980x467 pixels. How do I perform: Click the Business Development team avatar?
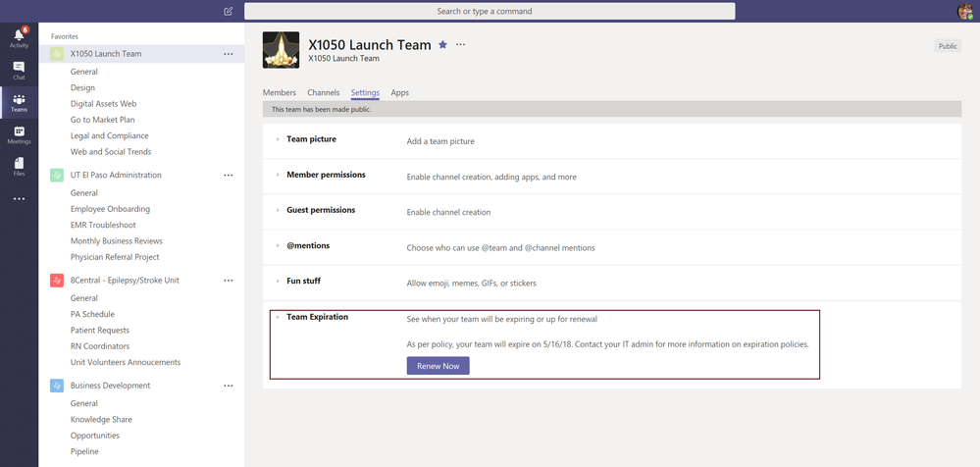pyautogui.click(x=57, y=386)
